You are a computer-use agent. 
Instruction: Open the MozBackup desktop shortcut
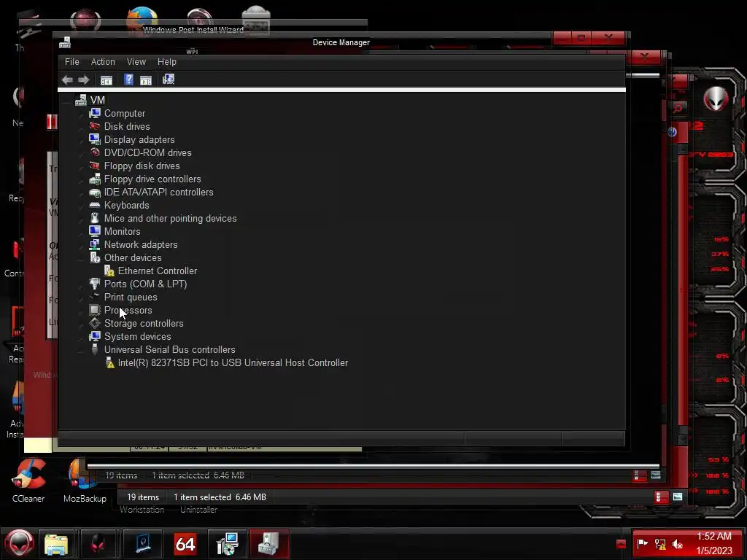click(85, 480)
